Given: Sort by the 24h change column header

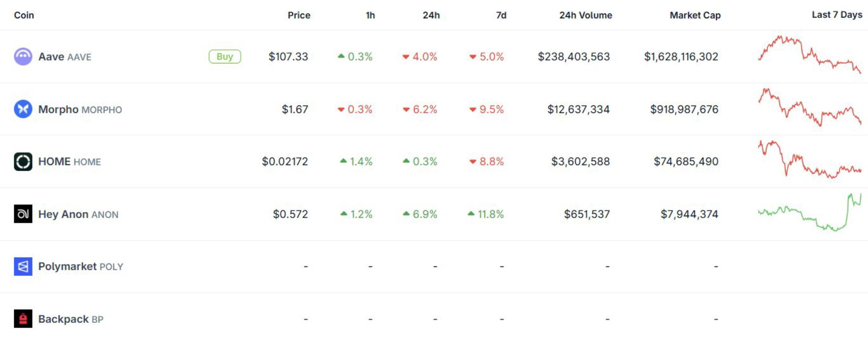Looking at the screenshot, I should pos(431,15).
